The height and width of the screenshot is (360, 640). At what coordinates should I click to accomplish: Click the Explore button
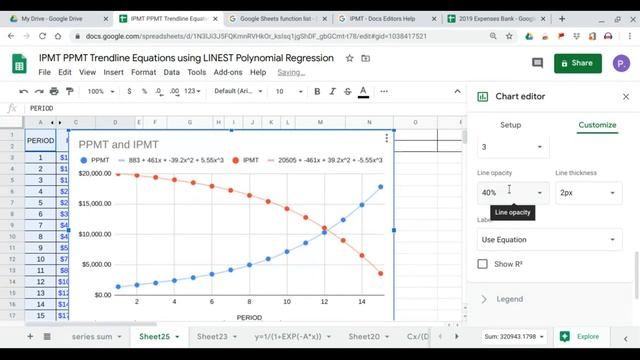click(x=580, y=336)
